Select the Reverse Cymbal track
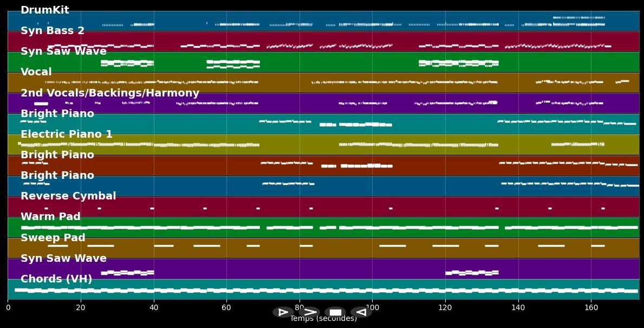644x328 pixels. coord(323,207)
